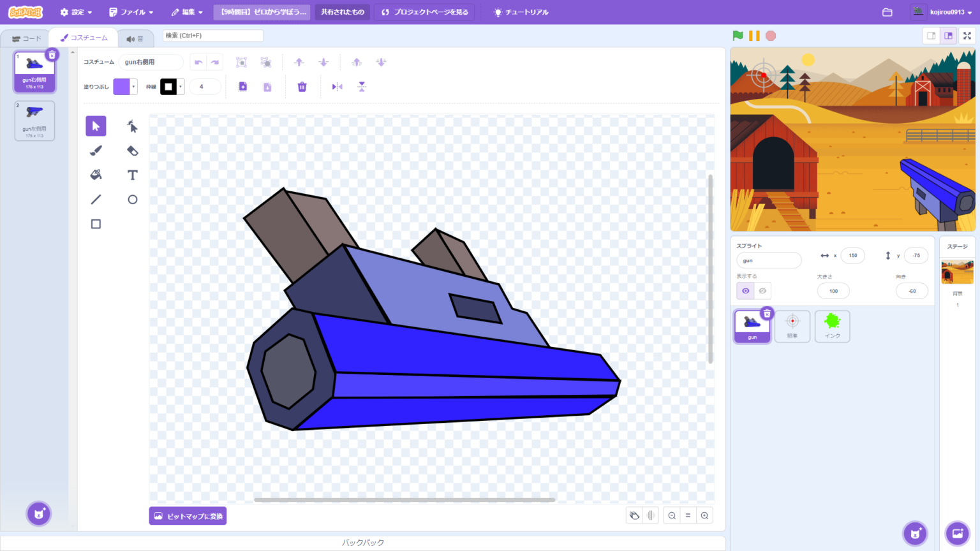This screenshot has height=551, width=980.
Task: Show the gun sprite with the eye toggle
Action: (745, 291)
